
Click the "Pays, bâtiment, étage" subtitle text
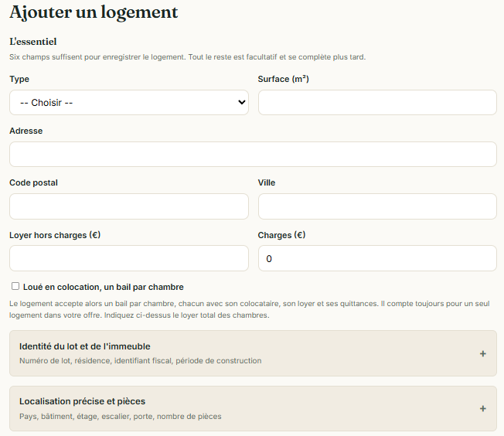(121, 417)
